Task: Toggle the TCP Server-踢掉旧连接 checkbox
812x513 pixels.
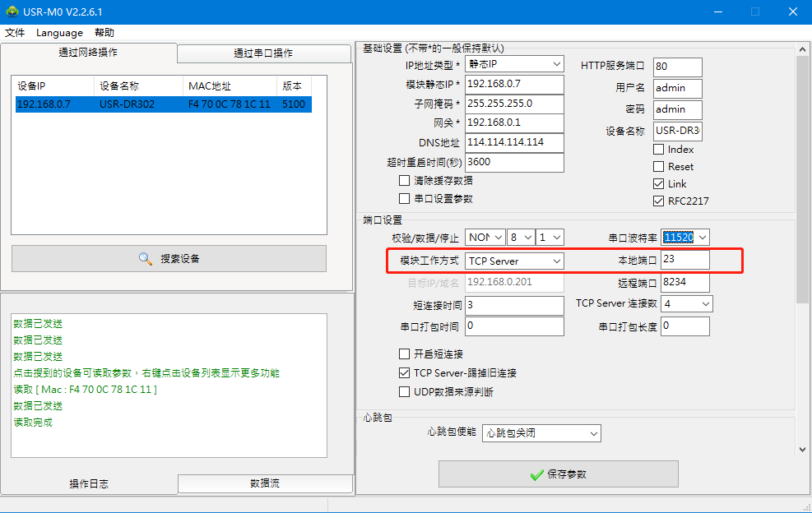Action: coord(405,372)
